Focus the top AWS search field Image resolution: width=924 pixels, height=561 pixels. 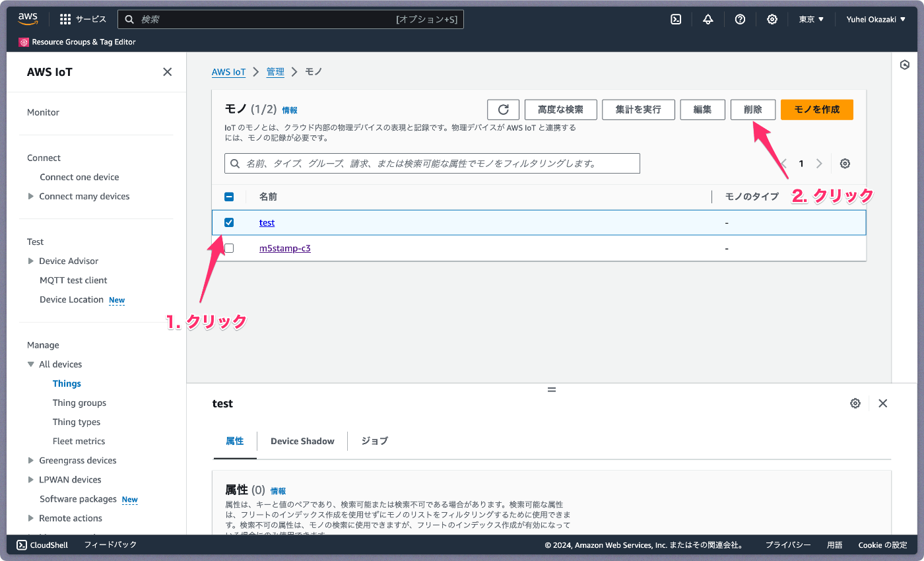point(290,19)
